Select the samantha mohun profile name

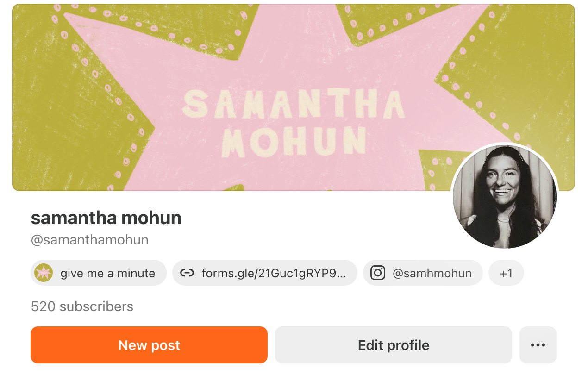pos(106,218)
